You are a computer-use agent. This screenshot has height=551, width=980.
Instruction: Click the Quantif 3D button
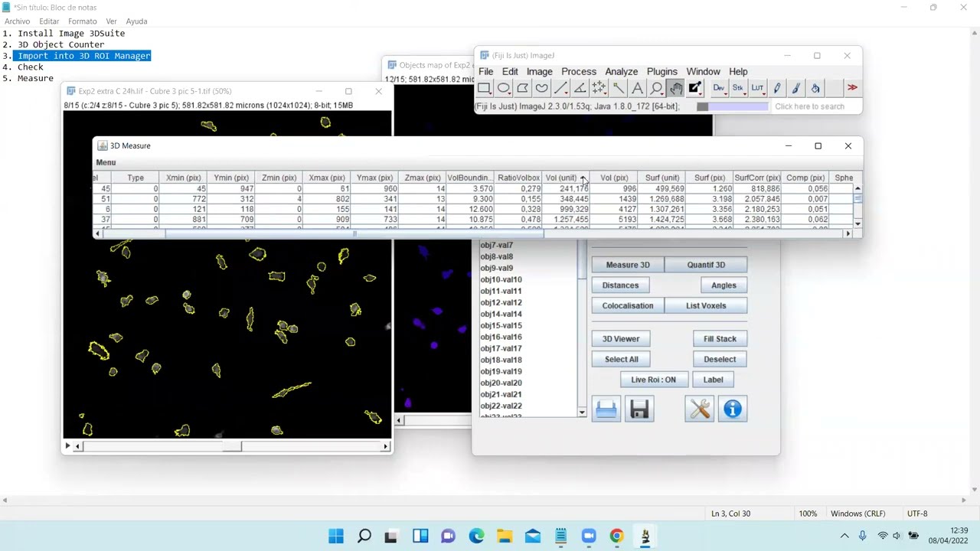point(706,265)
